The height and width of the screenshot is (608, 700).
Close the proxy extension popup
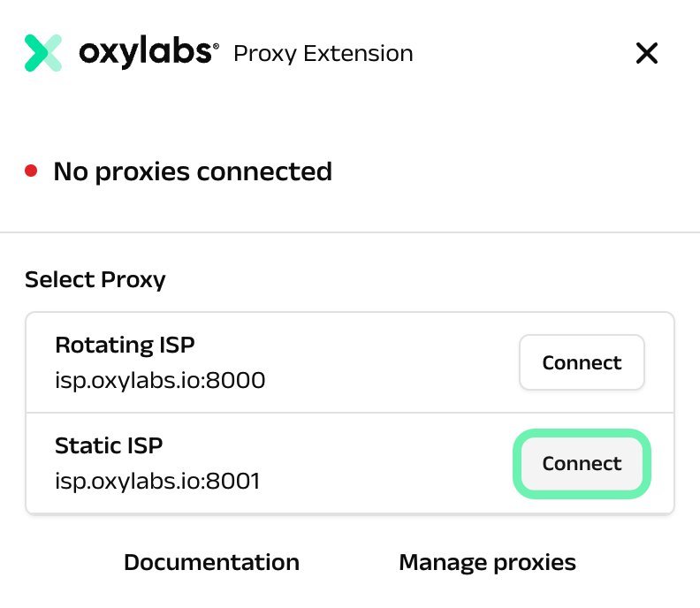point(647,54)
